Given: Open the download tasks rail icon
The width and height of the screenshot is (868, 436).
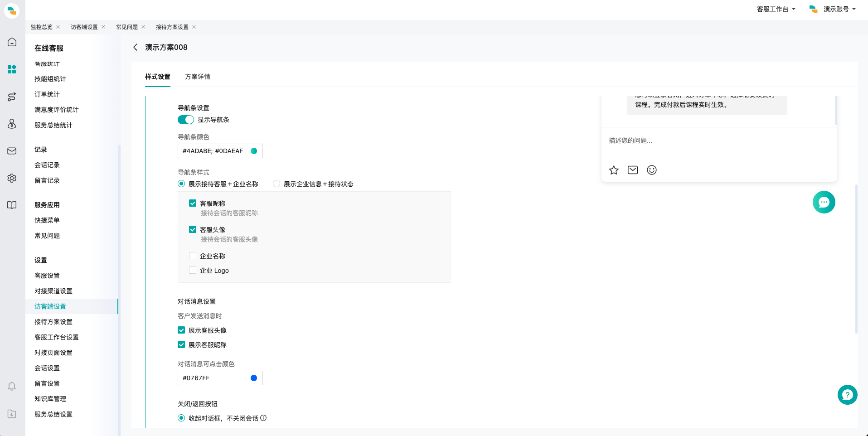Looking at the screenshot, I should (12, 414).
